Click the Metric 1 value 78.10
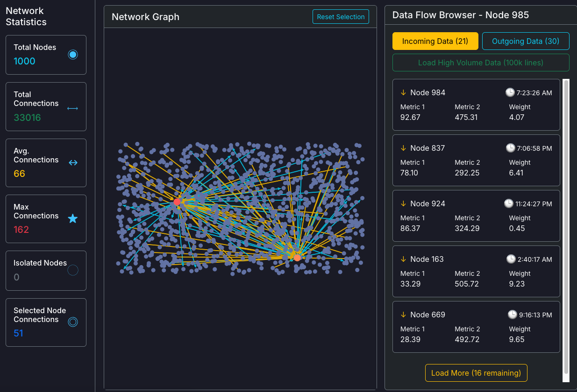The image size is (577, 392). pos(409,173)
